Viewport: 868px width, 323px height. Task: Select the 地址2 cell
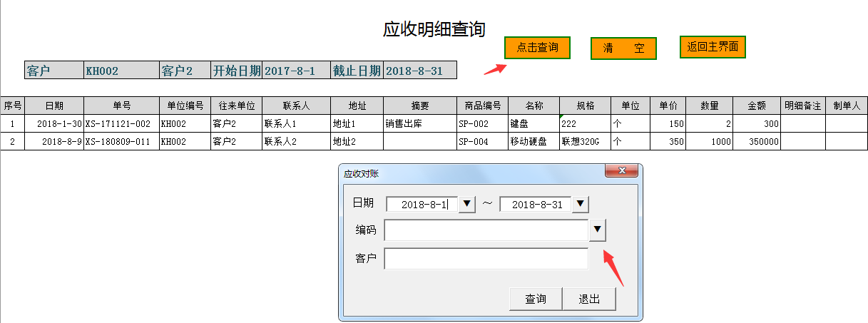[x=357, y=141]
